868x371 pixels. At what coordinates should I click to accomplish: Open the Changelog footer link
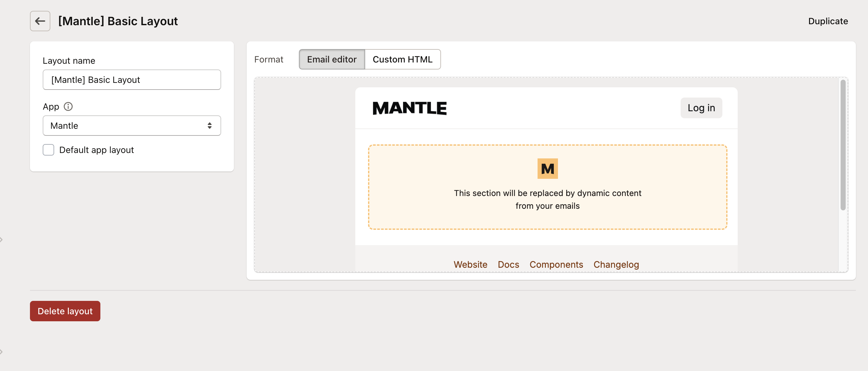click(616, 265)
